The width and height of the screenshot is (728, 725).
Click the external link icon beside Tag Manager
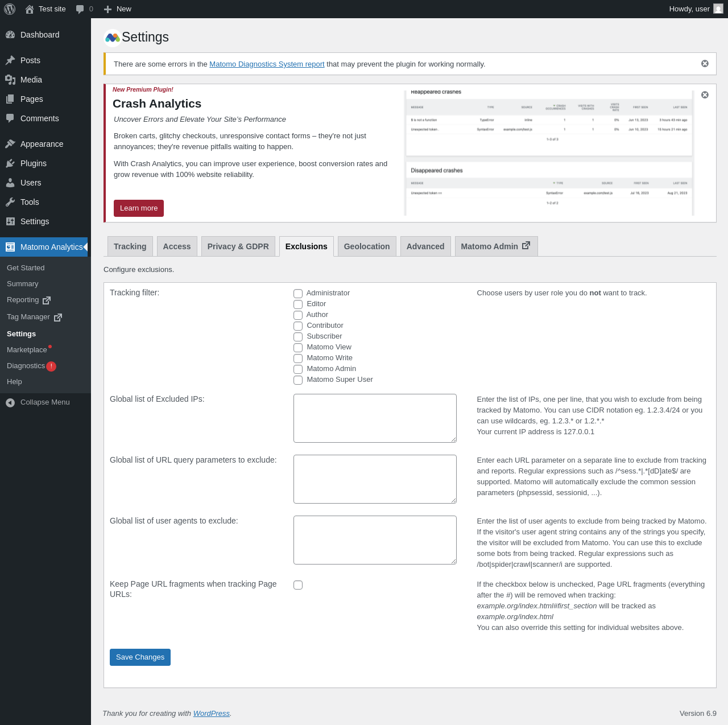[58, 318]
